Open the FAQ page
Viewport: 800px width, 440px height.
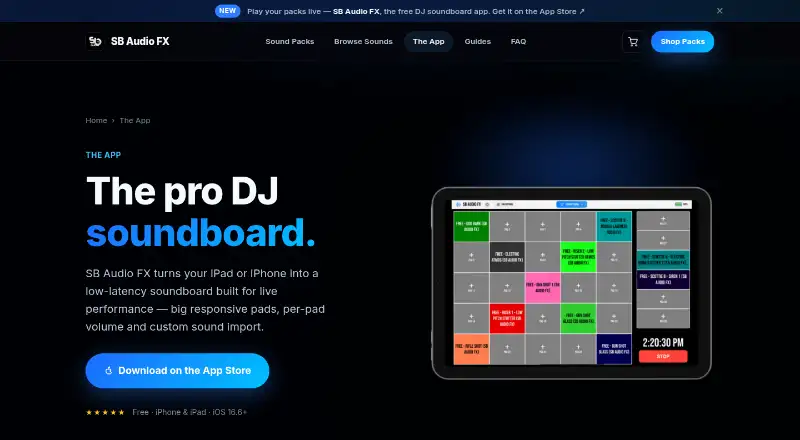point(518,41)
